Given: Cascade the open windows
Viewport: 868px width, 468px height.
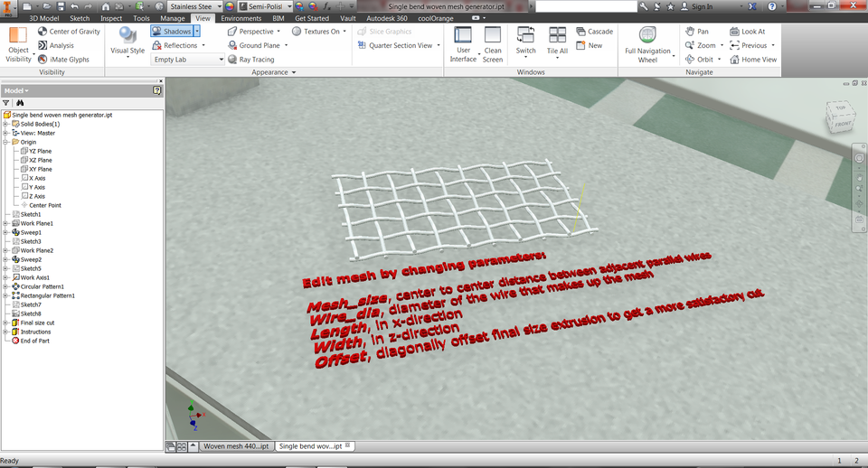Looking at the screenshot, I should (595, 32).
